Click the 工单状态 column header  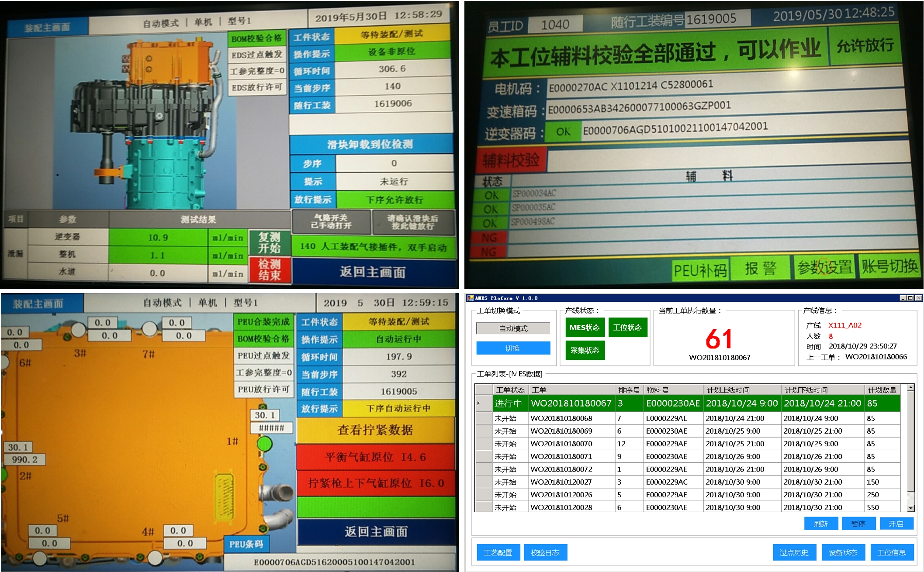click(510, 390)
